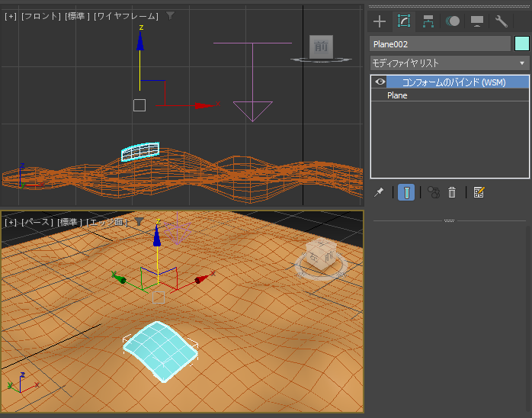
Task: Click filter icon in front viewport
Action: click(170, 15)
